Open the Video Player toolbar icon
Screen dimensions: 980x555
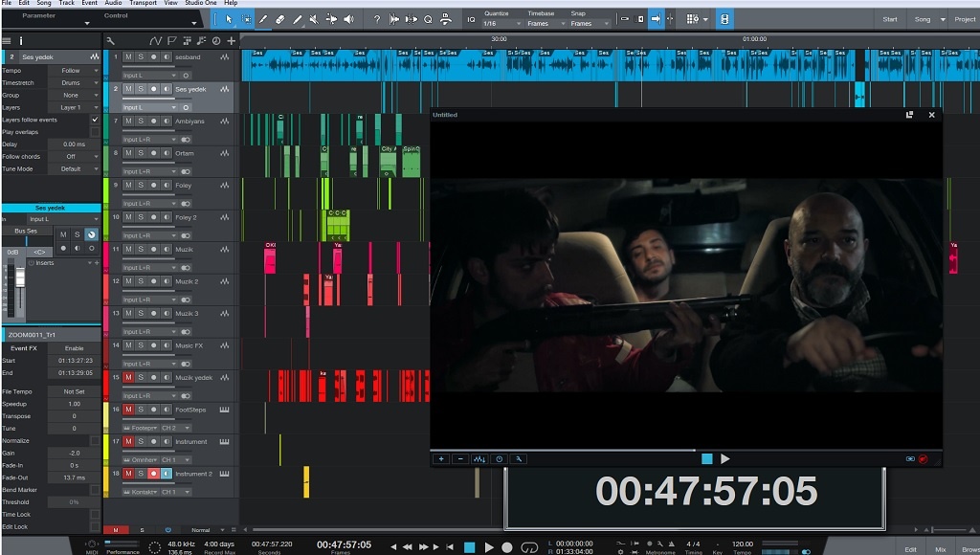[x=724, y=19]
